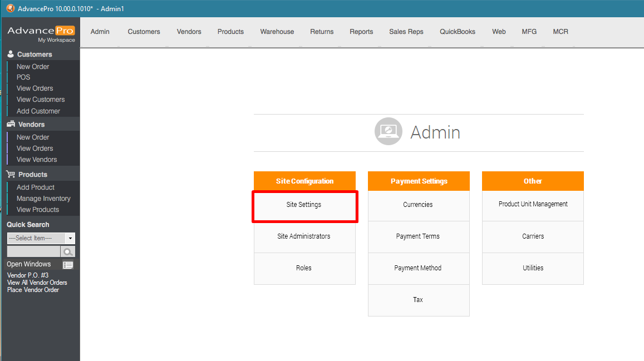Click the AdvancePro title bar app icon
Screen dimensions: 644x361
tap(10, 8)
